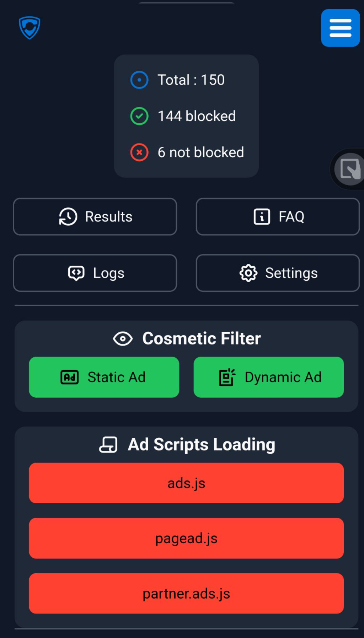The image size is (364, 638).
Task: Tap the floating screenshot overlay icon
Action: [349, 169]
